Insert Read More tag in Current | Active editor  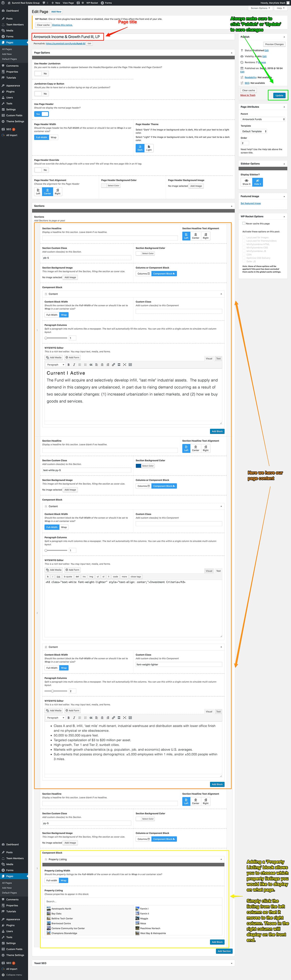click(x=119, y=364)
